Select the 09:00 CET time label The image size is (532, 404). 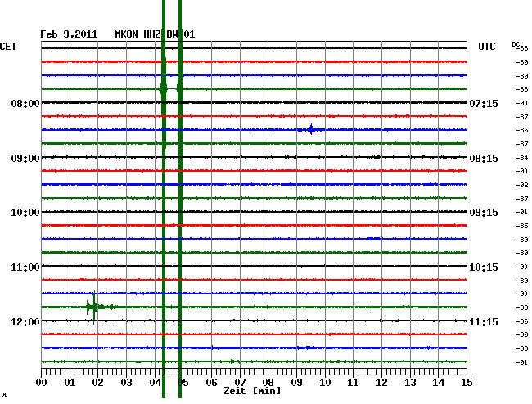[x=25, y=159]
